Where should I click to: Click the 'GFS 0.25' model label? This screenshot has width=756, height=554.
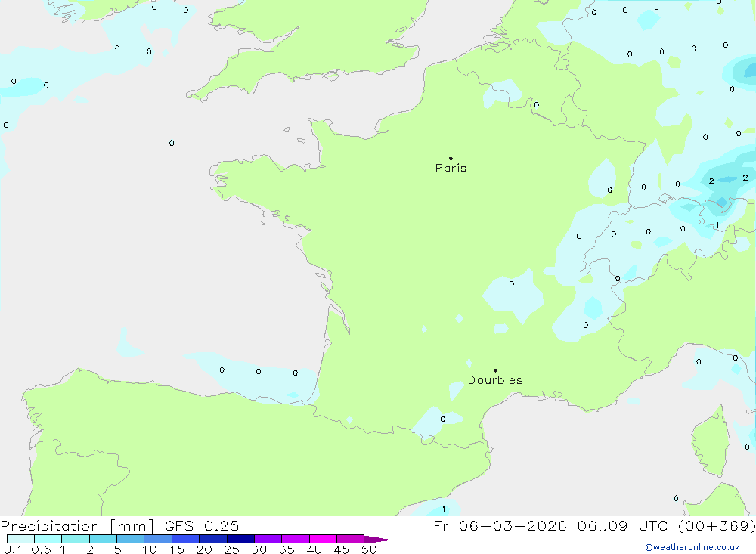(202, 526)
